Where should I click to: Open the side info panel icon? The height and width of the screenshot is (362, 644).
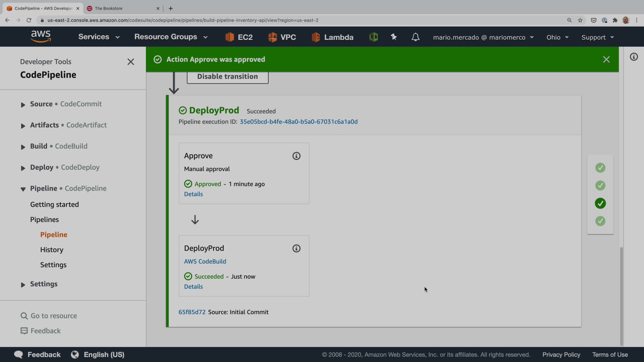point(634,57)
